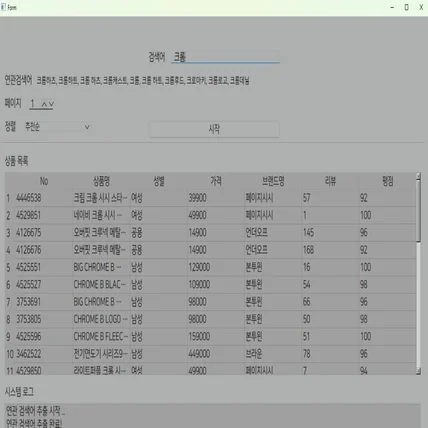Select product number cell 3753805
Image resolution: width=428 pixels, height=428 pixels.
(x=44, y=319)
